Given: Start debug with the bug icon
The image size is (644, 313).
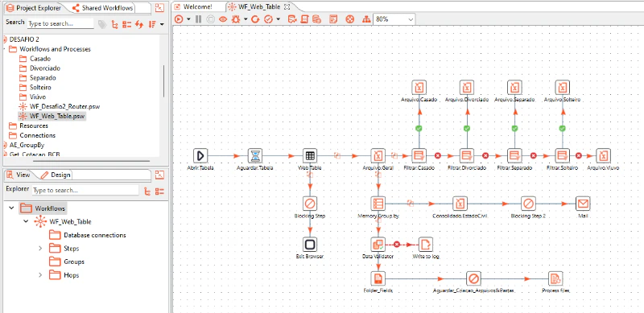Looking at the screenshot, I should [x=237, y=19].
